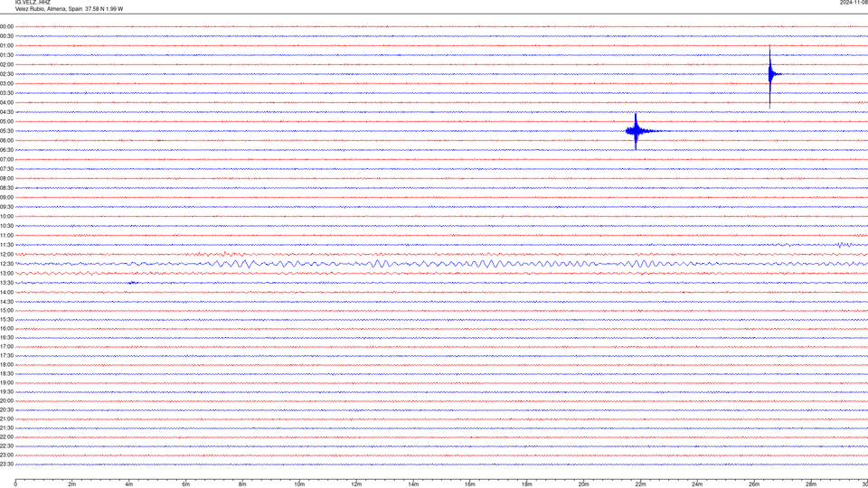
Task: Click the 2m axis tick label
Action: tap(72, 484)
